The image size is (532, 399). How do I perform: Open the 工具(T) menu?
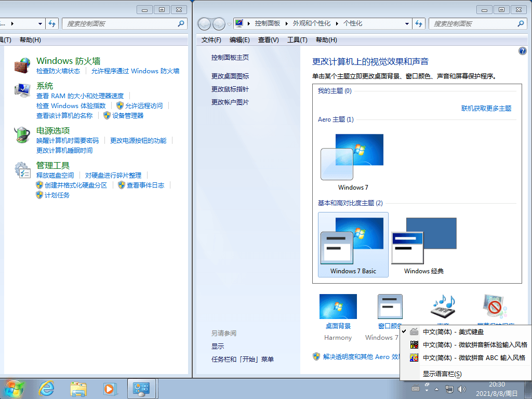pos(297,39)
